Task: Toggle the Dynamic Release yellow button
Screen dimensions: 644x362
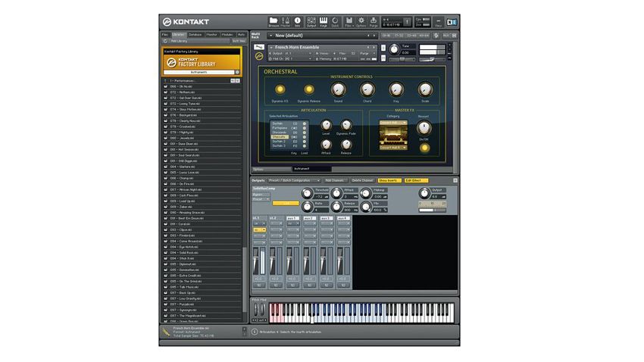Action: pos(309,89)
